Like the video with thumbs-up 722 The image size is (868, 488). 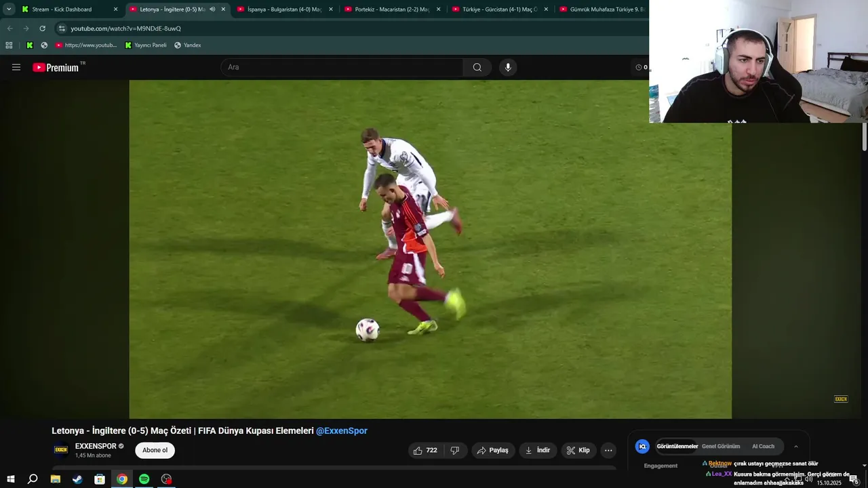point(425,450)
